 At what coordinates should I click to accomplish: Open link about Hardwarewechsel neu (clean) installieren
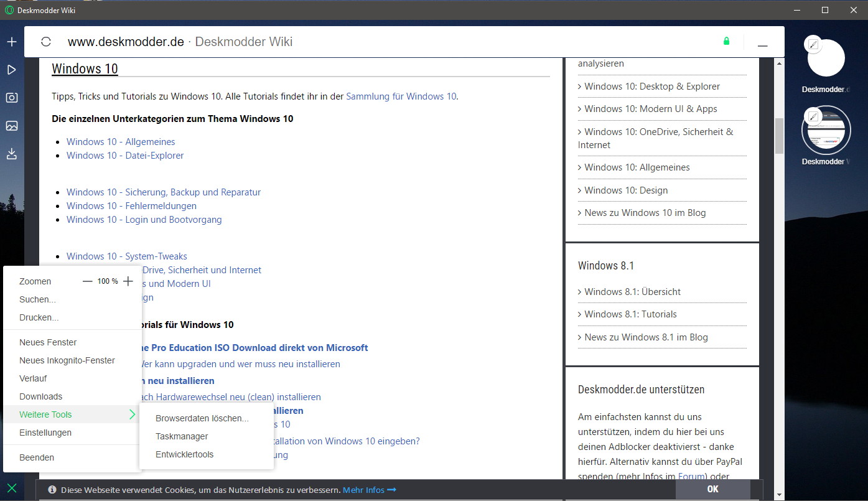coord(232,397)
